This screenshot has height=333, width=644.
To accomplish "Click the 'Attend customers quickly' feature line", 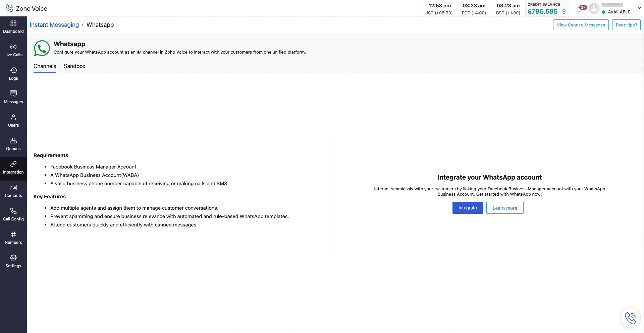I will pos(124,225).
